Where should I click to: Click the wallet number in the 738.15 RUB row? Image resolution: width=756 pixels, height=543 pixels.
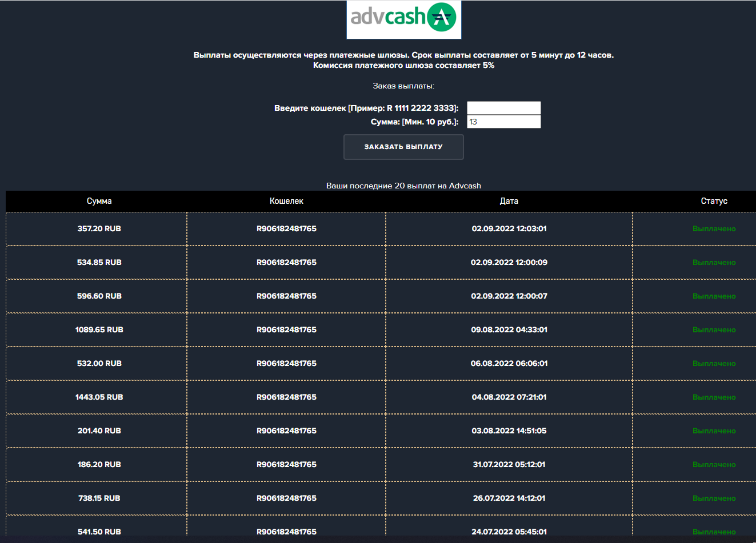(x=286, y=498)
